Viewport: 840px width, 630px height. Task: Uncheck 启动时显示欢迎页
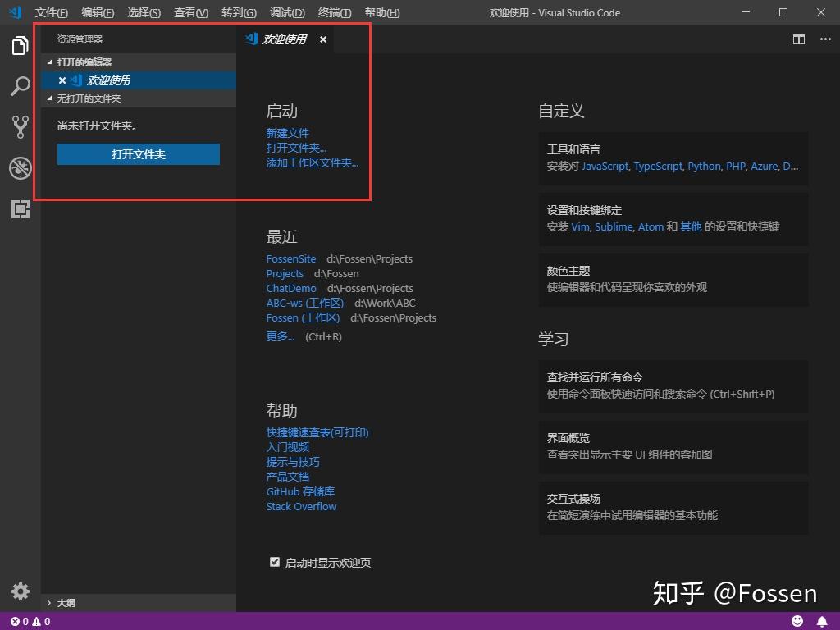point(275,562)
